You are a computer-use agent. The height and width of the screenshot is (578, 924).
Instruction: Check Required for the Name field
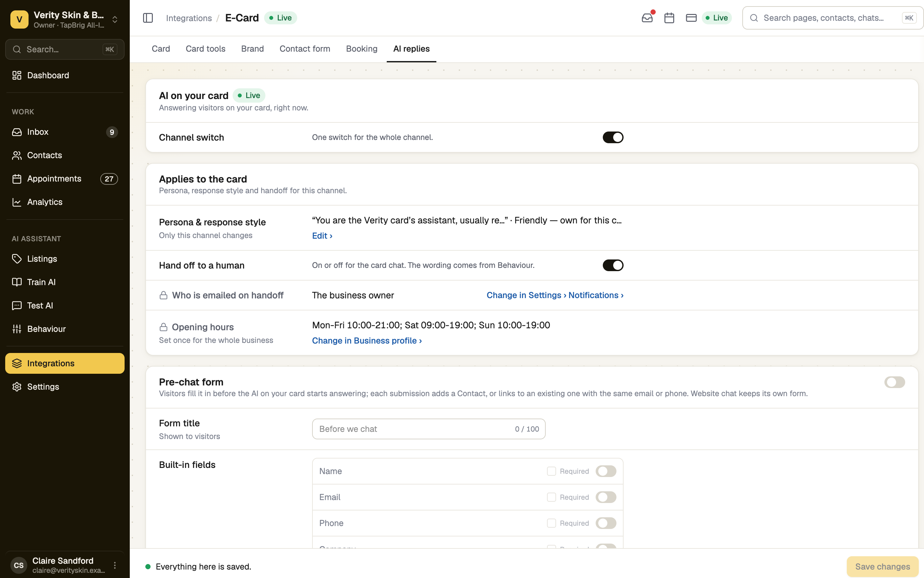(x=551, y=471)
